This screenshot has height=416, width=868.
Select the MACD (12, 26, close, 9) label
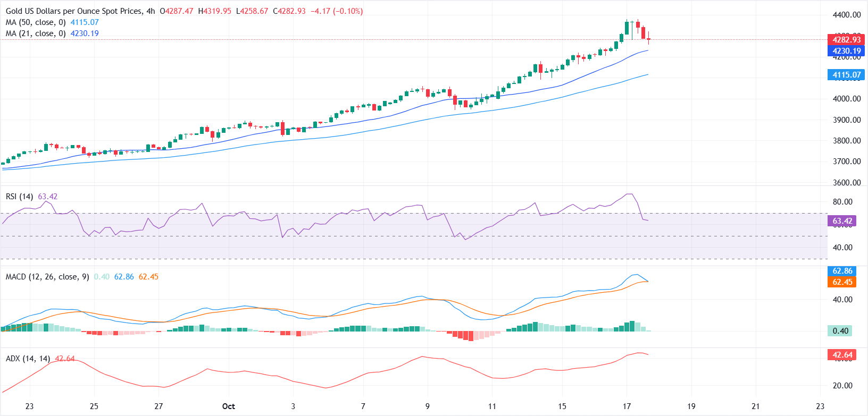47,277
